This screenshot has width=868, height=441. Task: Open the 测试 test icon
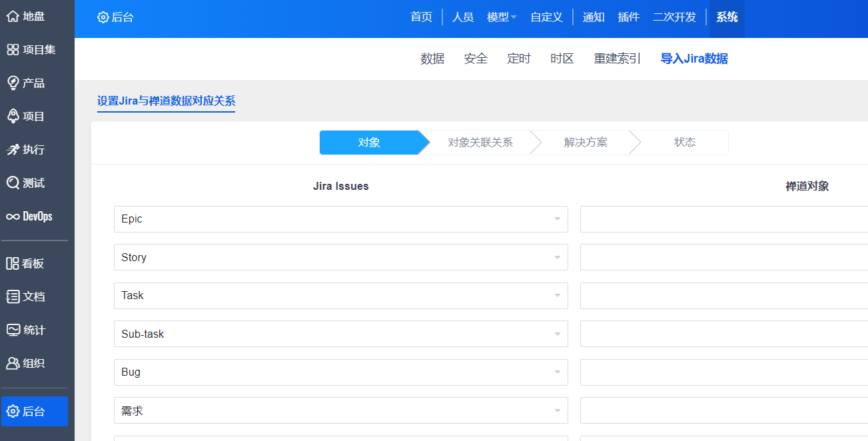(13, 183)
